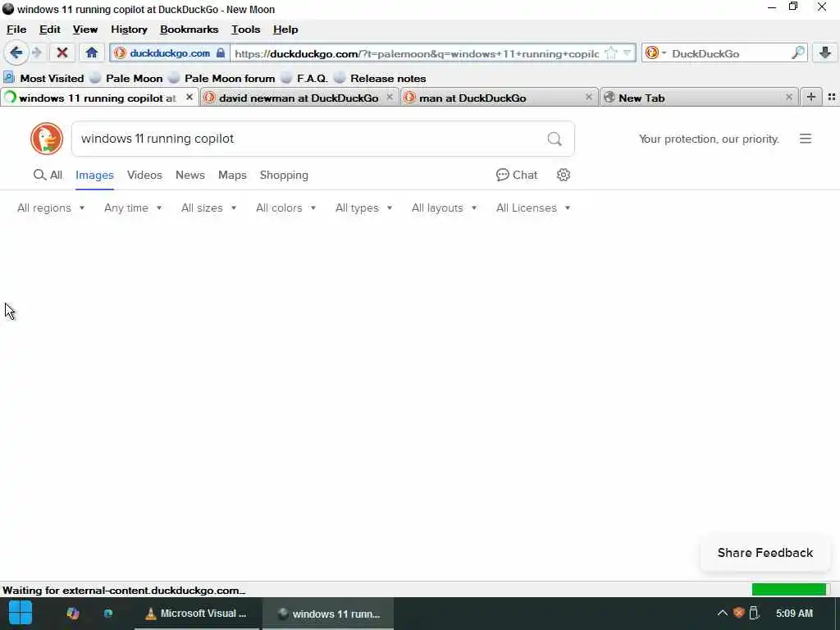Click the Share Feedback button
The height and width of the screenshot is (630, 840).
tap(765, 553)
